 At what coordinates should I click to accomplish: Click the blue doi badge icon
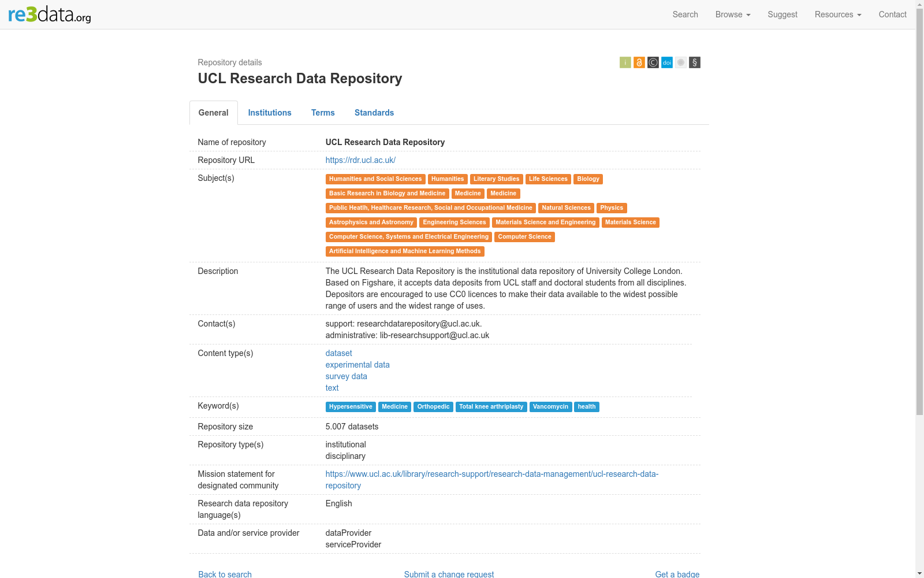[x=667, y=62]
